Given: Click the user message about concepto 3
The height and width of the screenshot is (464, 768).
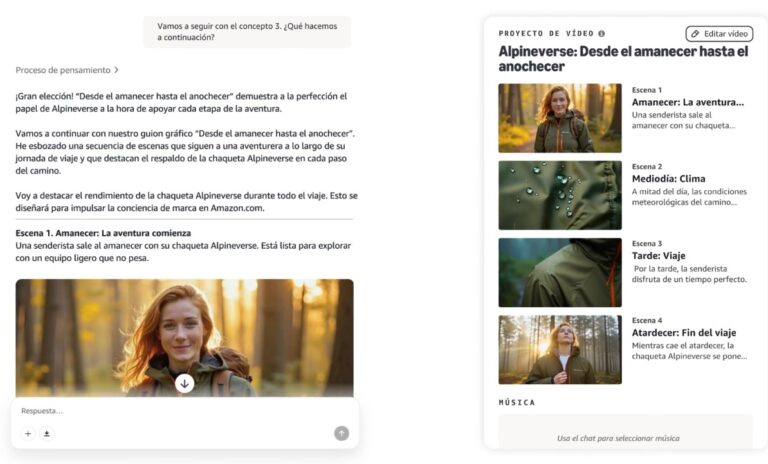Looking at the screenshot, I should [247, 32].
